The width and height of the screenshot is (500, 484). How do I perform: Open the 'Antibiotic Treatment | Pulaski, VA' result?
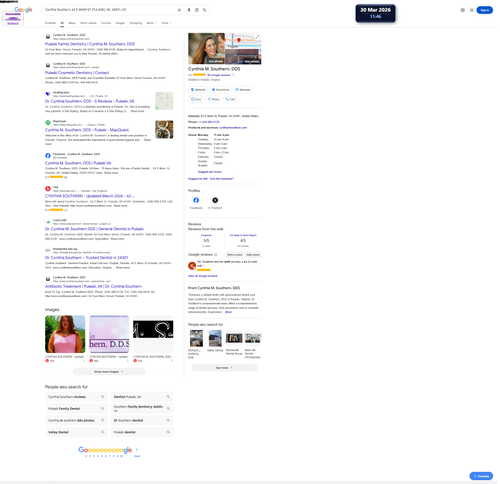click(93, 286)
